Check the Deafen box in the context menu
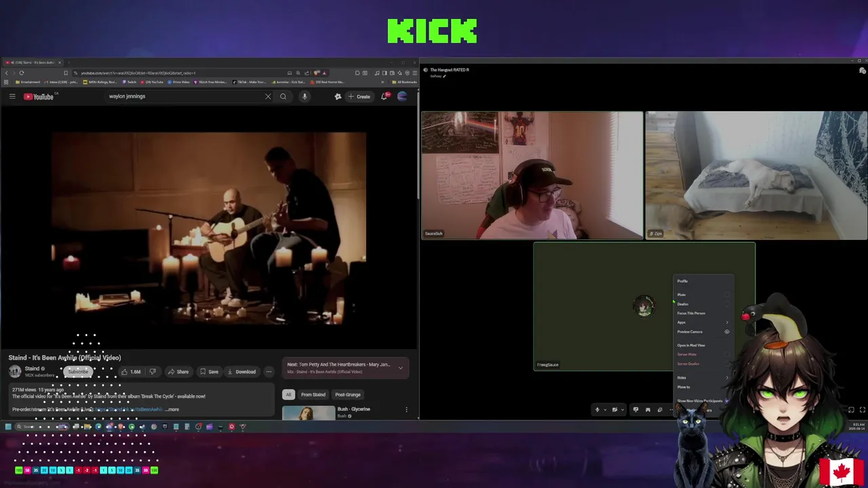Image resolution: width=868 pixels, height=488 pixels. pyautogui.click(x=726, y=304)
